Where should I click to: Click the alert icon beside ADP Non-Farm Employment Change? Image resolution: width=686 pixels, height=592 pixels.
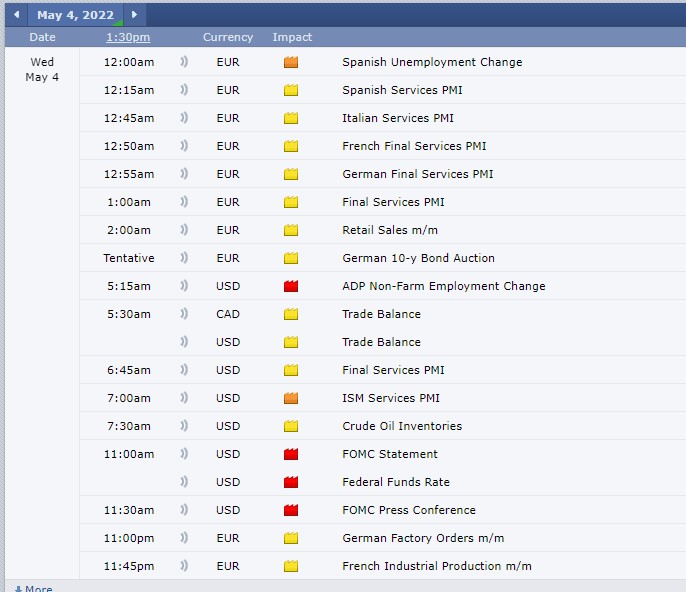[184, 286]
